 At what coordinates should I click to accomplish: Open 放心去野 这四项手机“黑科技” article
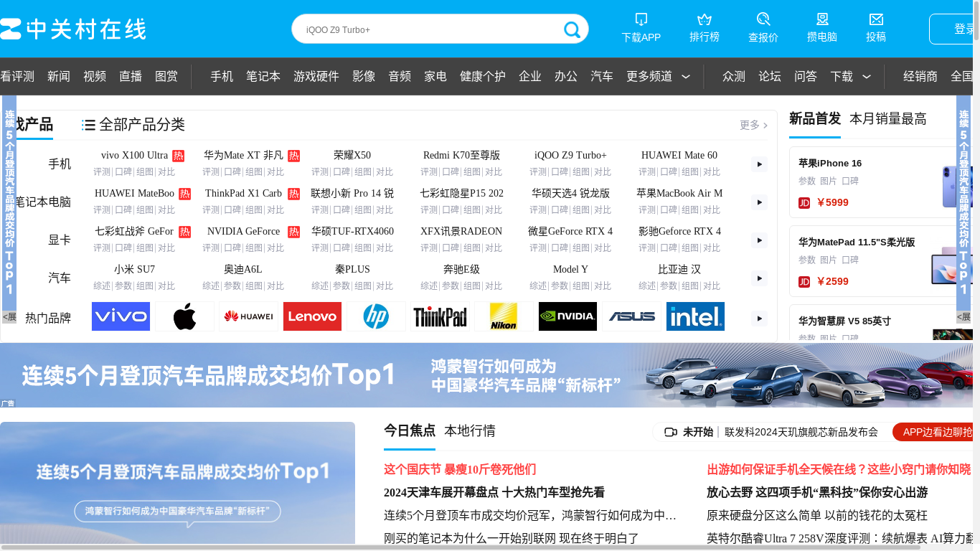point(817,492)
